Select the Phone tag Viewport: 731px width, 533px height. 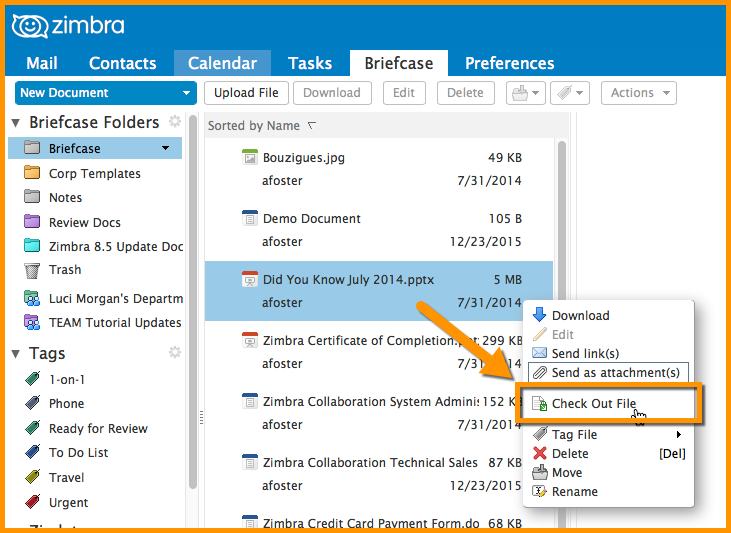pyautogui.click(x=66, y=403)
